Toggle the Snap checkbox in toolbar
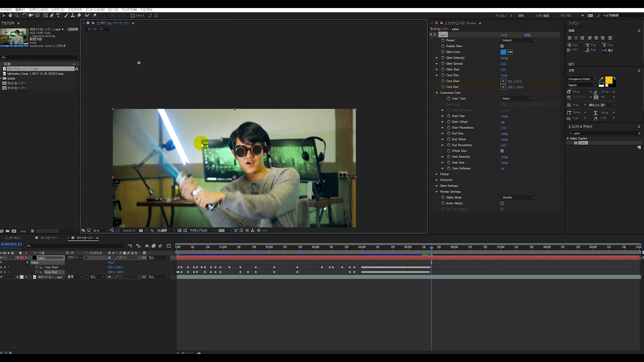644x362 pixels. [x=132, y=16]
